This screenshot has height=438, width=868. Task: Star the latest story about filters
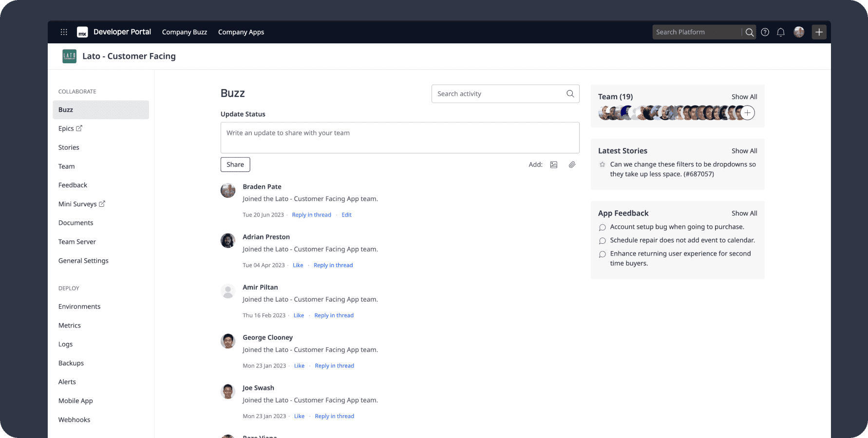point(603,164)
